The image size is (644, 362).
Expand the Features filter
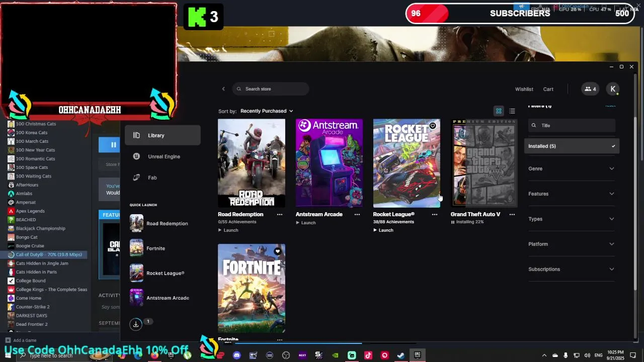tap(572, 194)
